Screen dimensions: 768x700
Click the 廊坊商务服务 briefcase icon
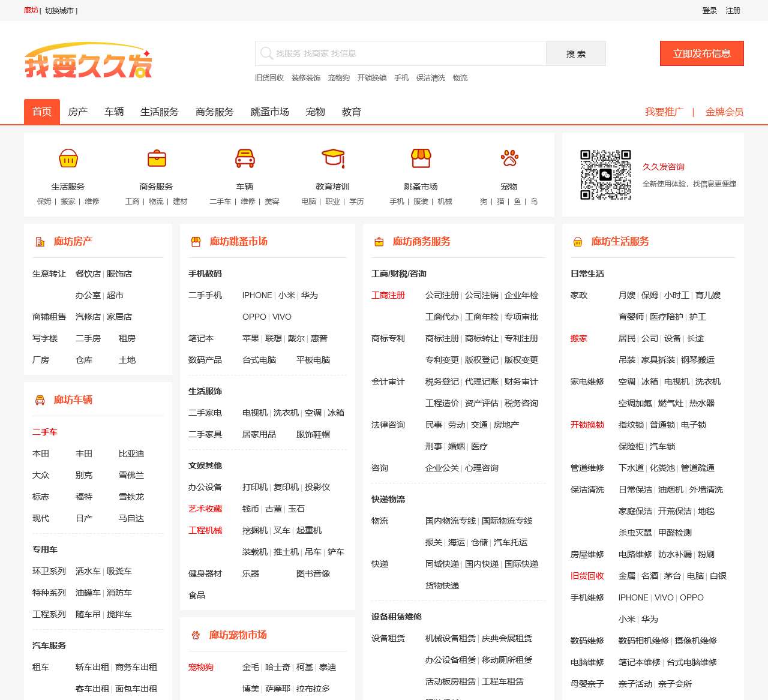coord(379,242)
